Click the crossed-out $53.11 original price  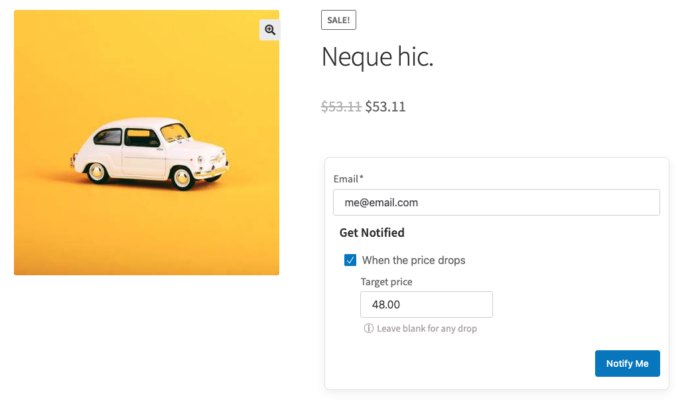[x=341, y=107]
